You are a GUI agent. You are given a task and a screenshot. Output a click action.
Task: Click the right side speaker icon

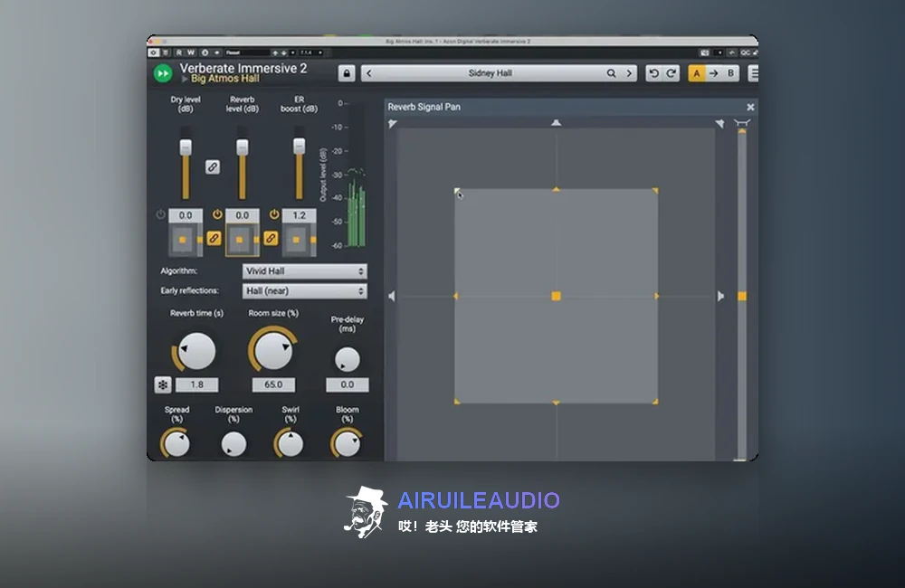[x=720, y=296]
